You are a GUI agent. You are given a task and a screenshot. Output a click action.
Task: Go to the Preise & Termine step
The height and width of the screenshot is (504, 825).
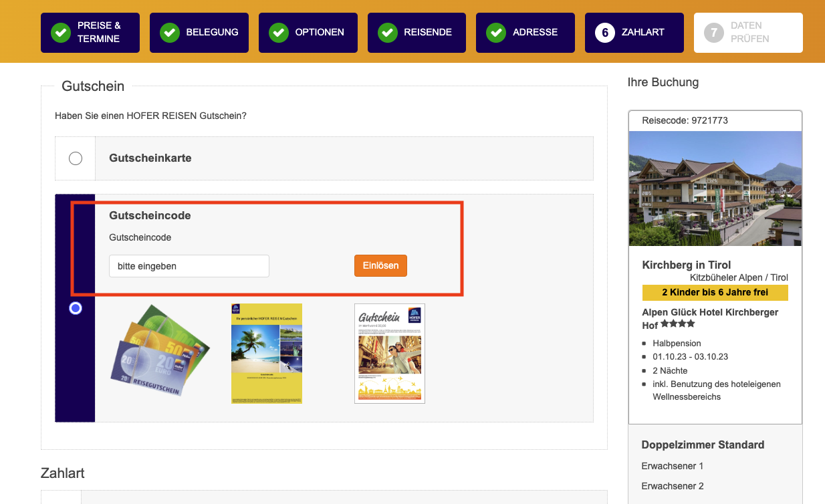pyautogui.click(x=90, y=32)
